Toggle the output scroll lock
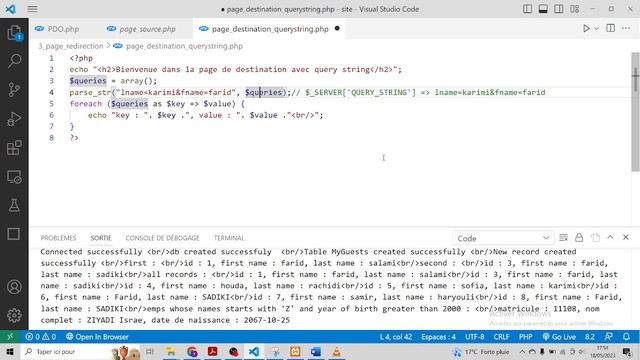The image size is (640, 360). 579,238
